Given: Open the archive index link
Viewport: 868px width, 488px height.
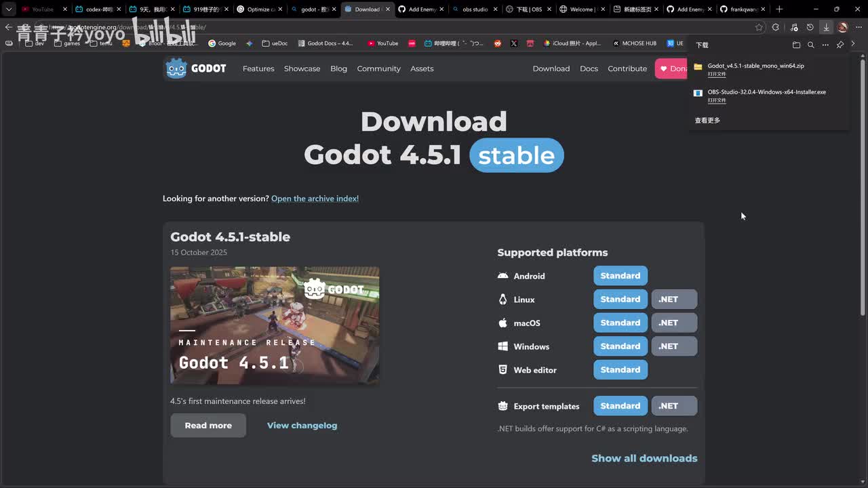Looking at the screenshot, I should coord(315,199).
